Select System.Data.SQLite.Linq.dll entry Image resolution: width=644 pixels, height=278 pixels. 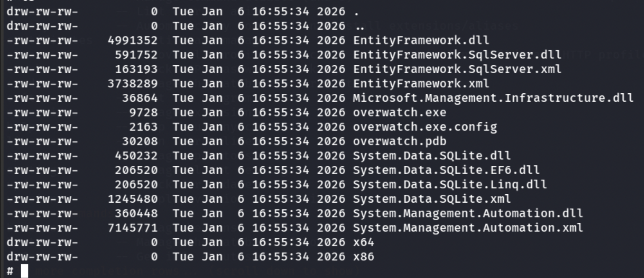450,185
